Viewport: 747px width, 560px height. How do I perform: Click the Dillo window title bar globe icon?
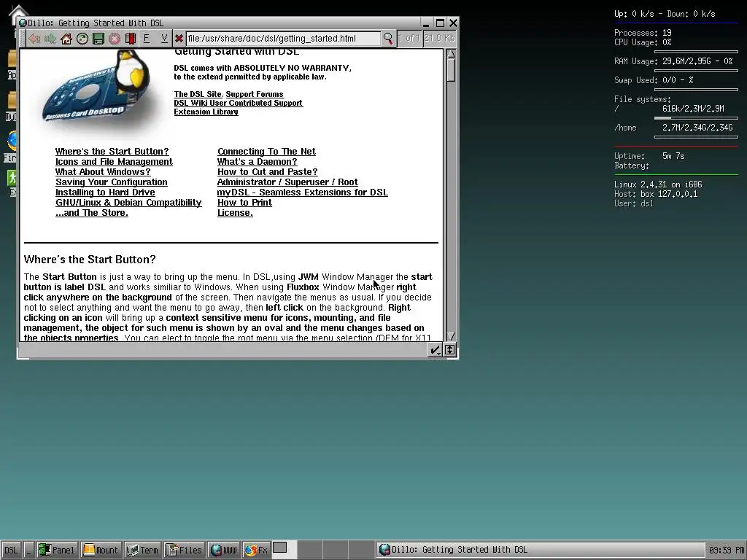23,23
